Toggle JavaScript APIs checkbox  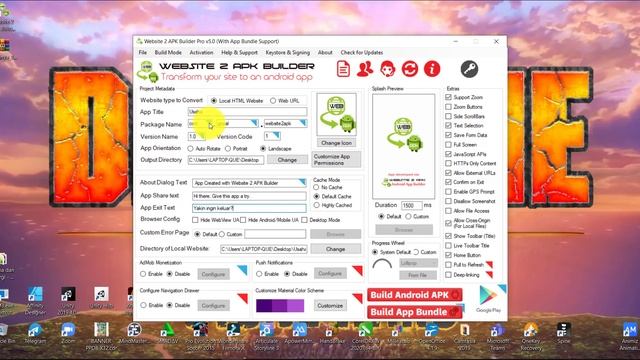pyautogui.click(x=448, y=154)
